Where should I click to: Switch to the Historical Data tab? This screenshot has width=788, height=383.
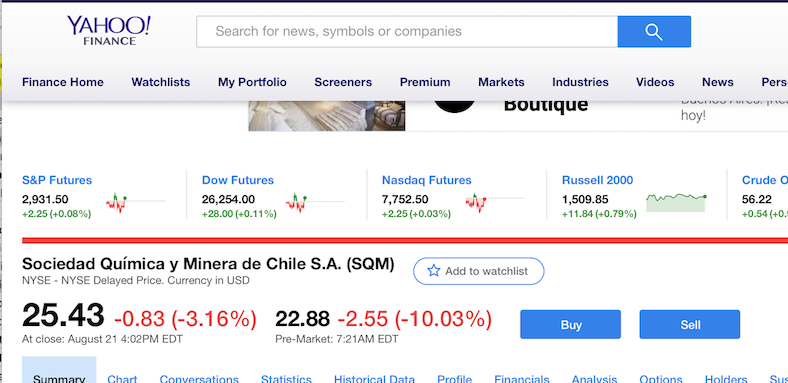click(374, 378)
